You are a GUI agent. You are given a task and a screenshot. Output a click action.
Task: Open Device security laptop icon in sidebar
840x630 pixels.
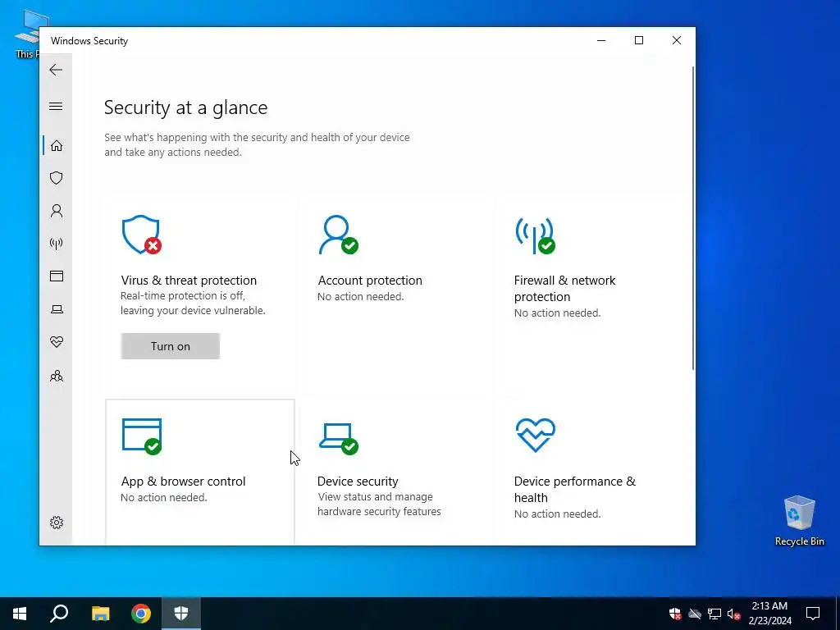pyautogui.click(x=57, y=309)
